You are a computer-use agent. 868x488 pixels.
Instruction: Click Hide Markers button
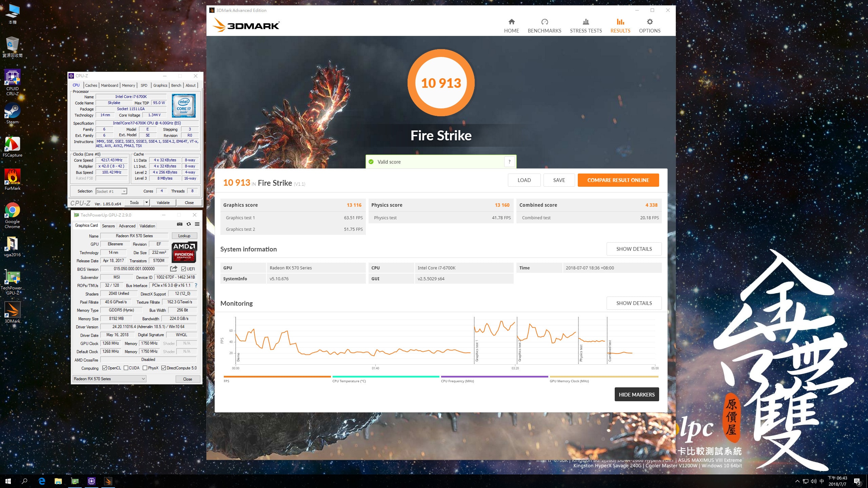click(x=637, y=394)
